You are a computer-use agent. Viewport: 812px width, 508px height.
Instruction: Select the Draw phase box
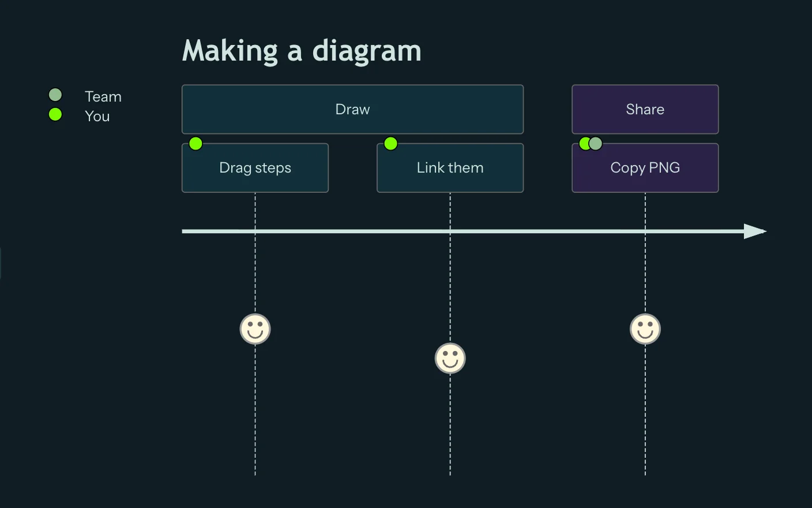coord(352,109)
